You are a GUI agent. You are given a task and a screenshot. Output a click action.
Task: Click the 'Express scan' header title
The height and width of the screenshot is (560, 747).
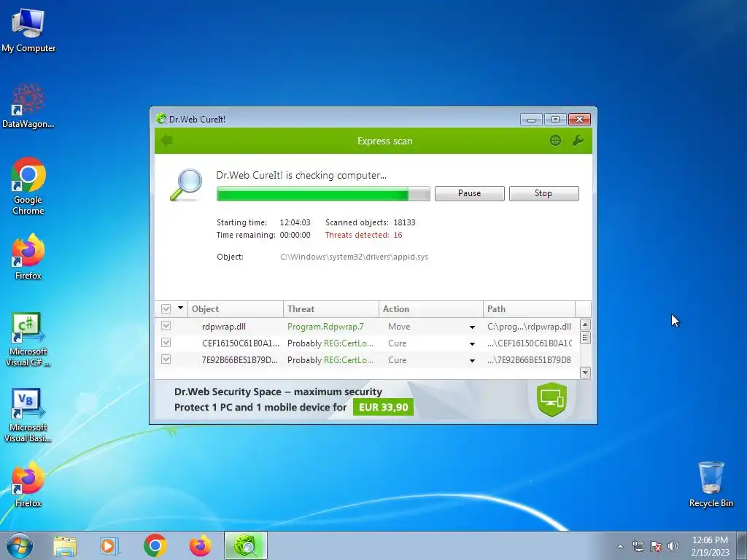(x=385, y=141)
